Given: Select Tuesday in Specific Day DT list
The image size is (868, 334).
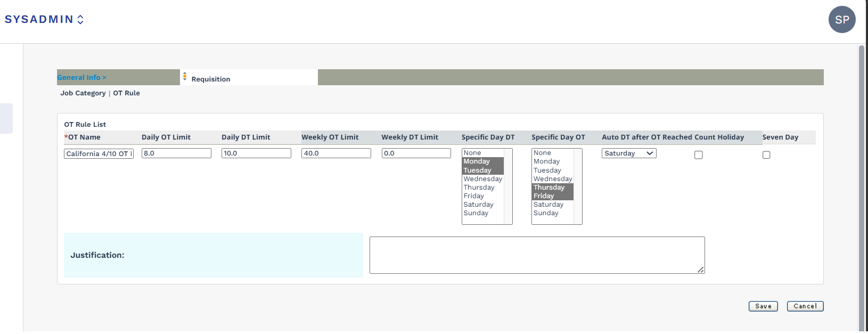Looking at the screenshot, I should tap(482, 170).
